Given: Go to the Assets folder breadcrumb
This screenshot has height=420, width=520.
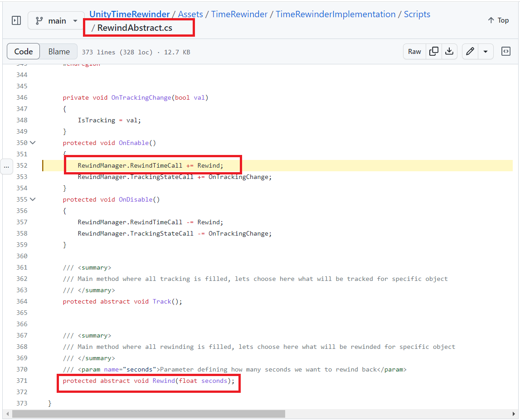Looking at the screenshot, I should tap(190, 14).
